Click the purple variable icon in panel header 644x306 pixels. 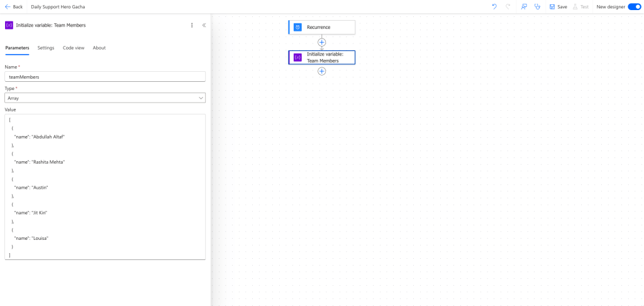tap(9, 25)
